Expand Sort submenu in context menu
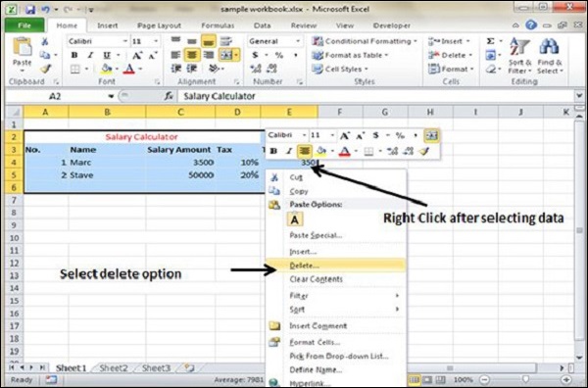 (x=397, y=310)
